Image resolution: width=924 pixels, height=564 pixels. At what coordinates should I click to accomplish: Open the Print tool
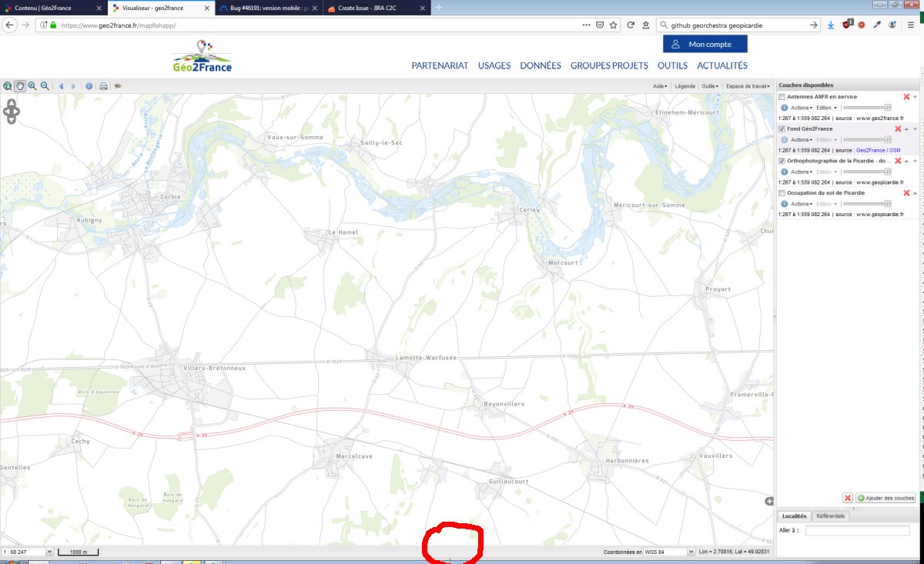coord(103,86)
